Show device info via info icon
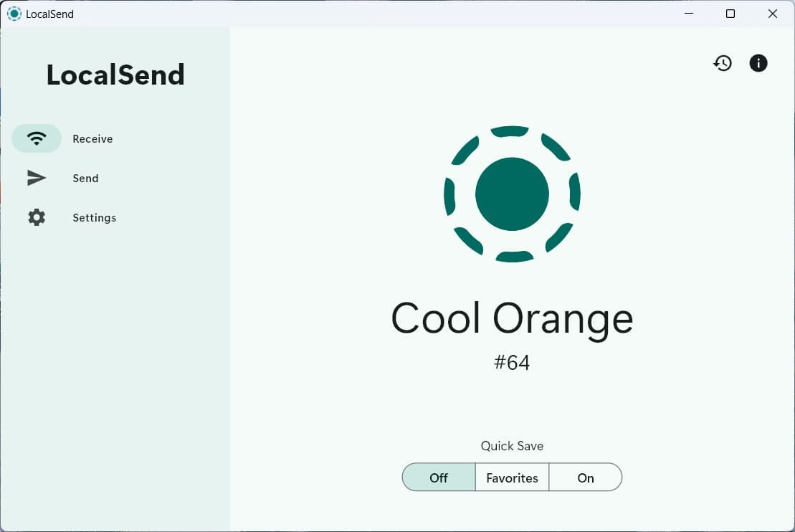 click(758, 63)
